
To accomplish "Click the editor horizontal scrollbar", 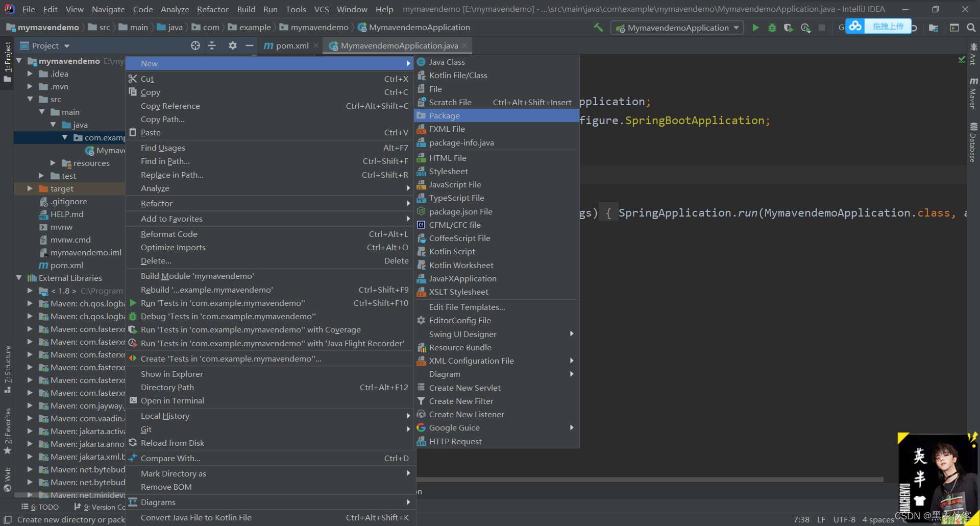I will click(x=650, y=480).
